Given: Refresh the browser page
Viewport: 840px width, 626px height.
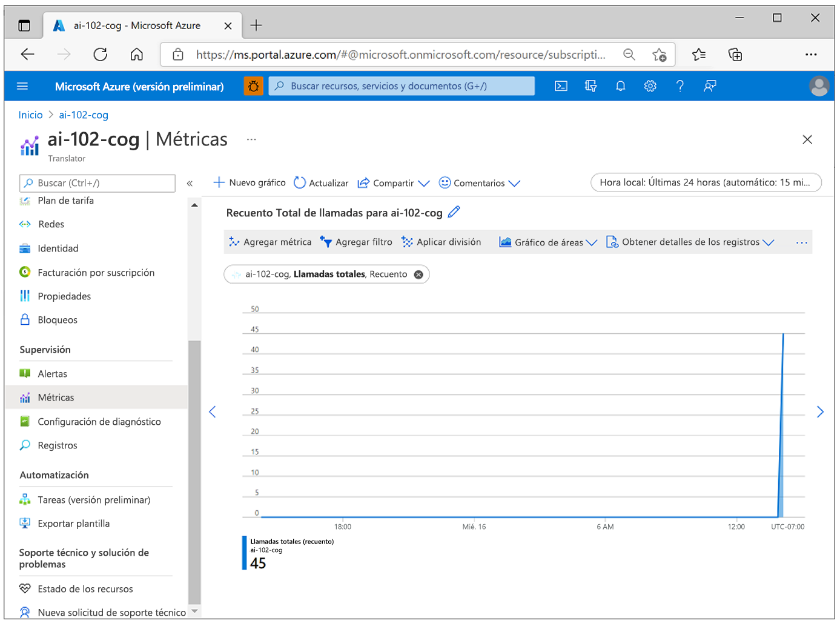Looking at the screenshot, I should pyautogui.click(x=101, y=55).
